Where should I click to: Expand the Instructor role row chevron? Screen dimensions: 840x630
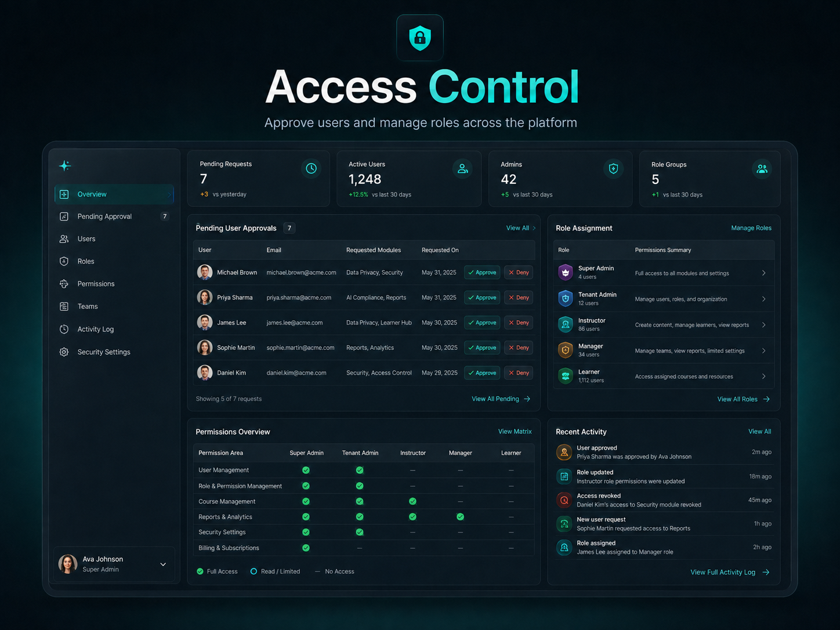click(763, 325)
